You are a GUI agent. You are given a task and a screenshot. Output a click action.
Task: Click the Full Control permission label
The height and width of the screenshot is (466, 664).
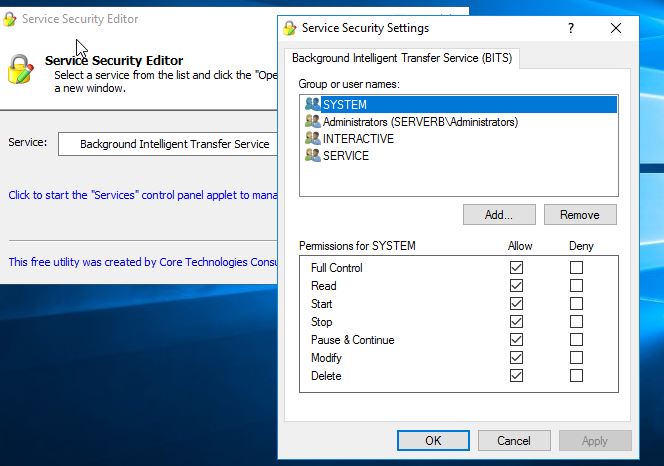click(337, 268)
